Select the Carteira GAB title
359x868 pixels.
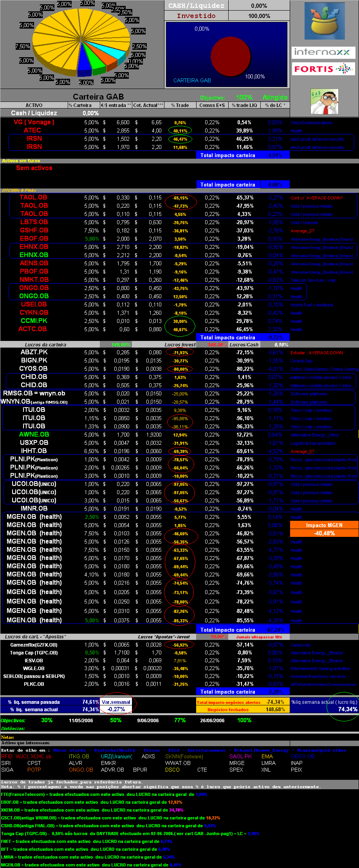(98, 96)
